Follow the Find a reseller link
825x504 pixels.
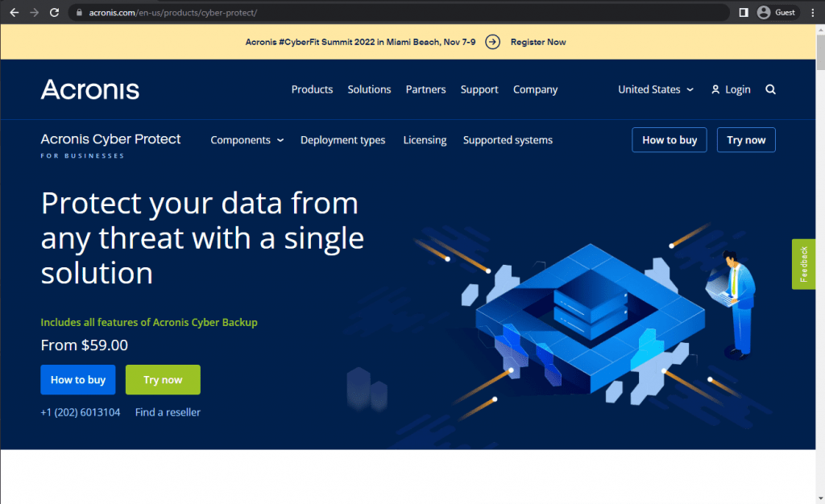click(168, 412)
